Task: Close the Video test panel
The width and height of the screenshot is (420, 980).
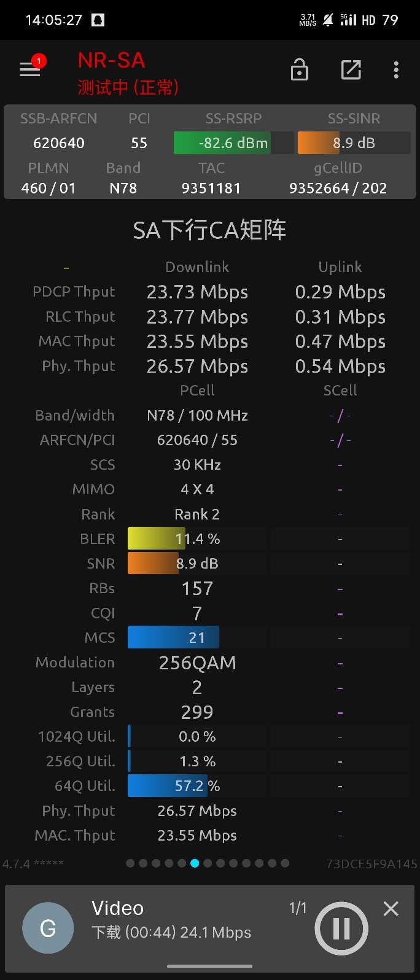Action: click(x=391, y=909)
